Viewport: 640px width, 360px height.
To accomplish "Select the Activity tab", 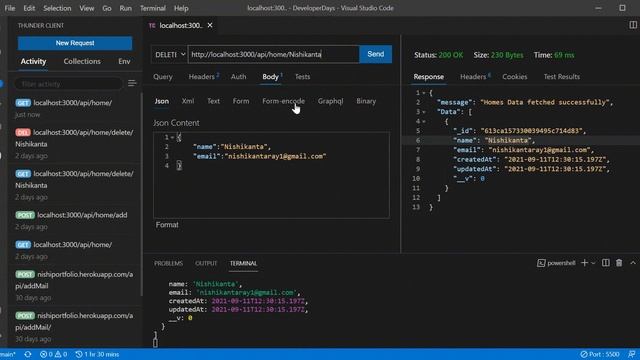I will point(33,61).
